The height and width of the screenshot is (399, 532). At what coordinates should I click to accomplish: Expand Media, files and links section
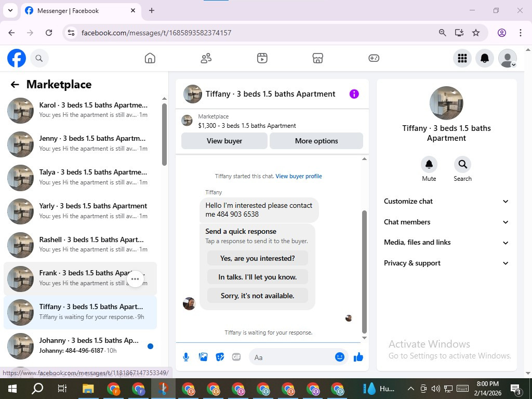point(446,243)
